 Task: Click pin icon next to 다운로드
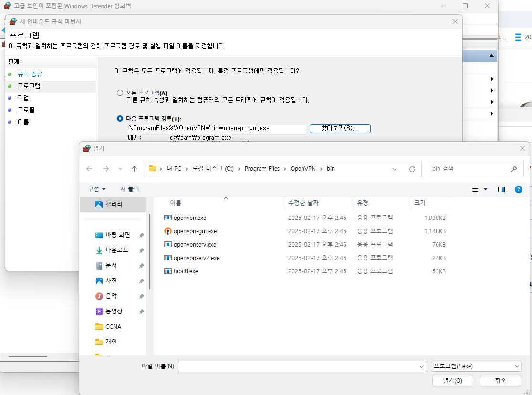coord(142,250)
